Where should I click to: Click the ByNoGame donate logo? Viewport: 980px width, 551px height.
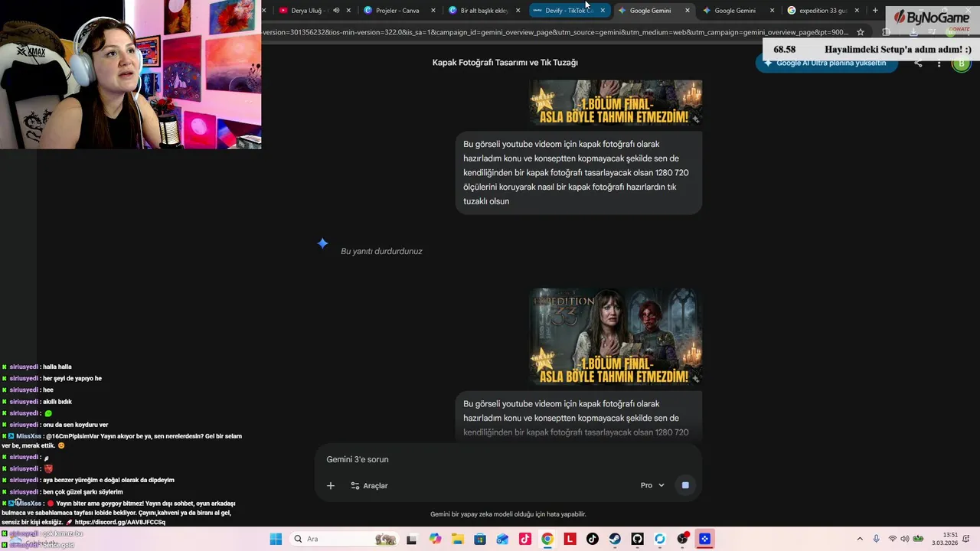pos(932,19)
